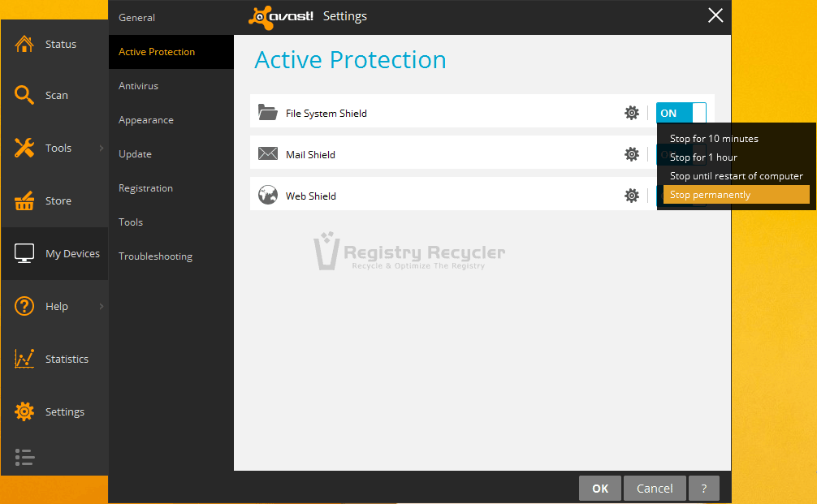This screenshot has width=817, height=504.
Task: Click the avast! logo in title bar
Action: click(281, 17)
